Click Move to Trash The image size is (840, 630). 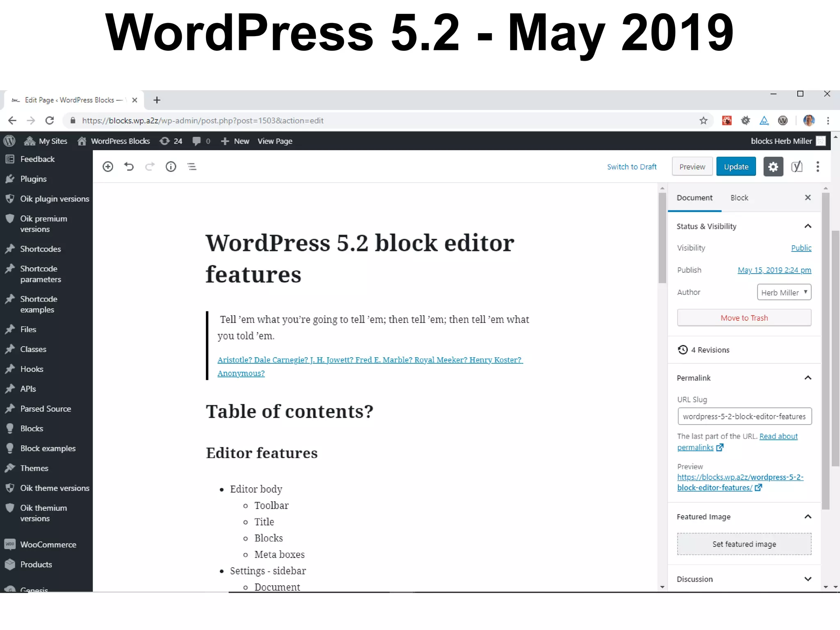pos(744,318)
